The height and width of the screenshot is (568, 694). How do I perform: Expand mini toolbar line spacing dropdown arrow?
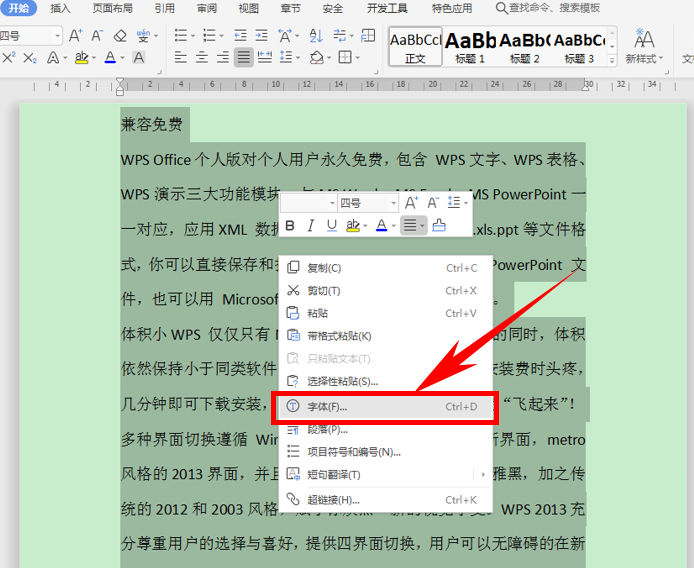[x=467, y=203]
